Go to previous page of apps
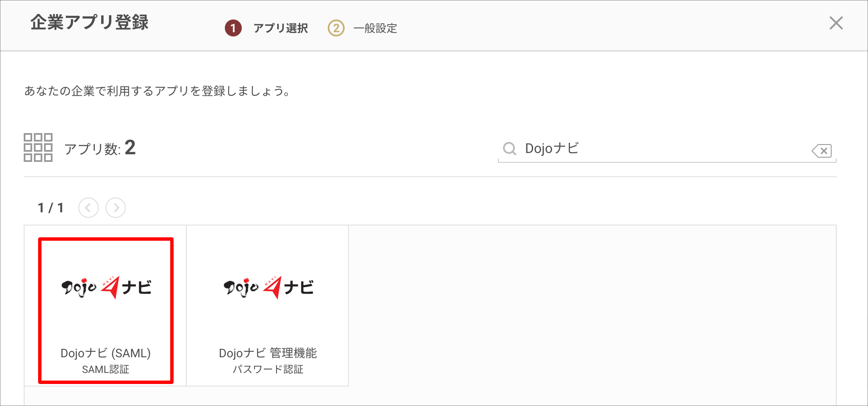This screenshot has height=406, width=868. [x=88, y=208]
